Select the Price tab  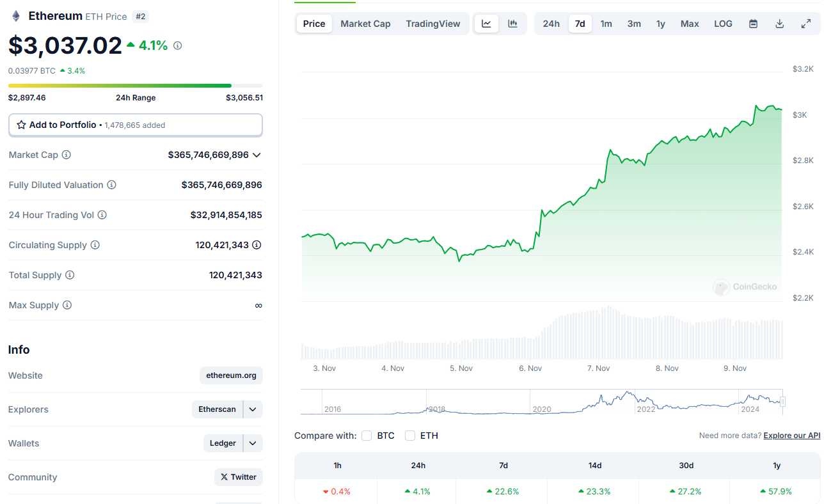coord(314,24)
